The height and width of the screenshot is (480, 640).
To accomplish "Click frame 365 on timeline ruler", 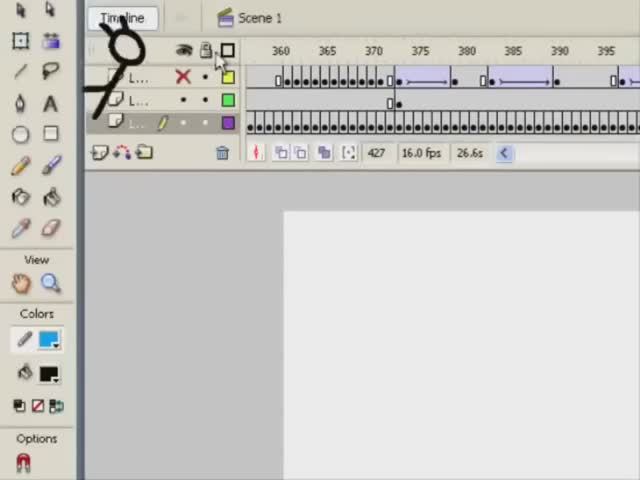I will (x=327, y=51).
